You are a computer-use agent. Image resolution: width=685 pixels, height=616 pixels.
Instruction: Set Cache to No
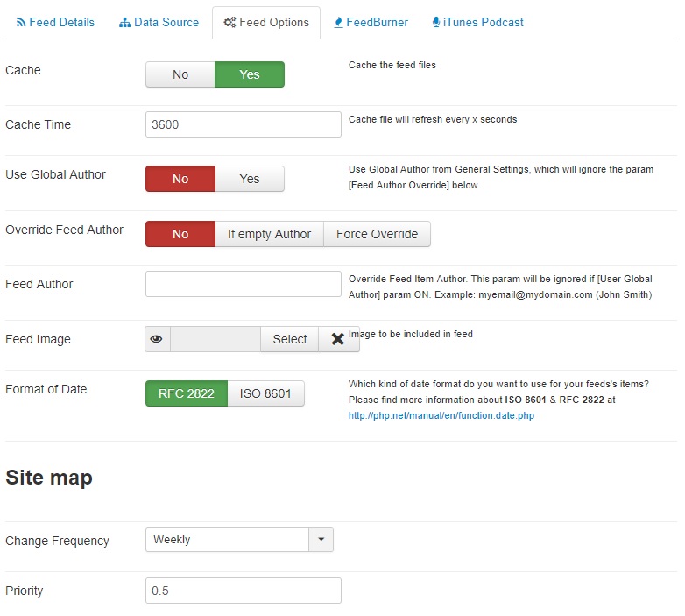coord(180,74)
